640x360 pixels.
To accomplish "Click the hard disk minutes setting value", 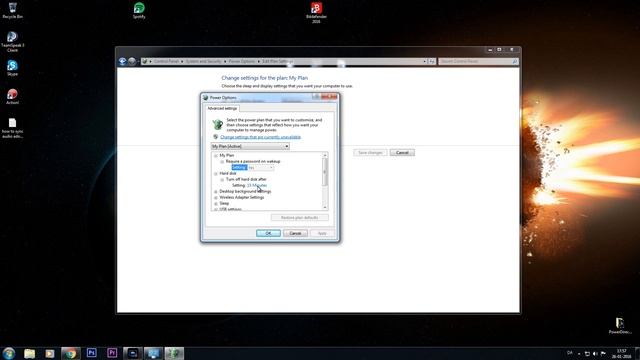I will pyautogui.click(x=257, y=185).
